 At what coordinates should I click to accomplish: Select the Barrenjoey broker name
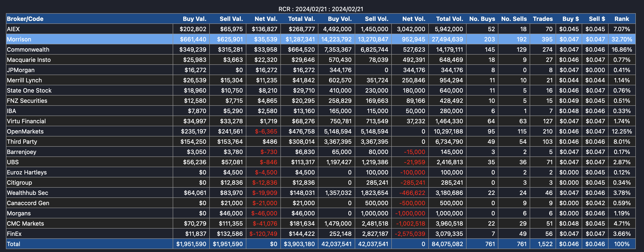(22, 152)
